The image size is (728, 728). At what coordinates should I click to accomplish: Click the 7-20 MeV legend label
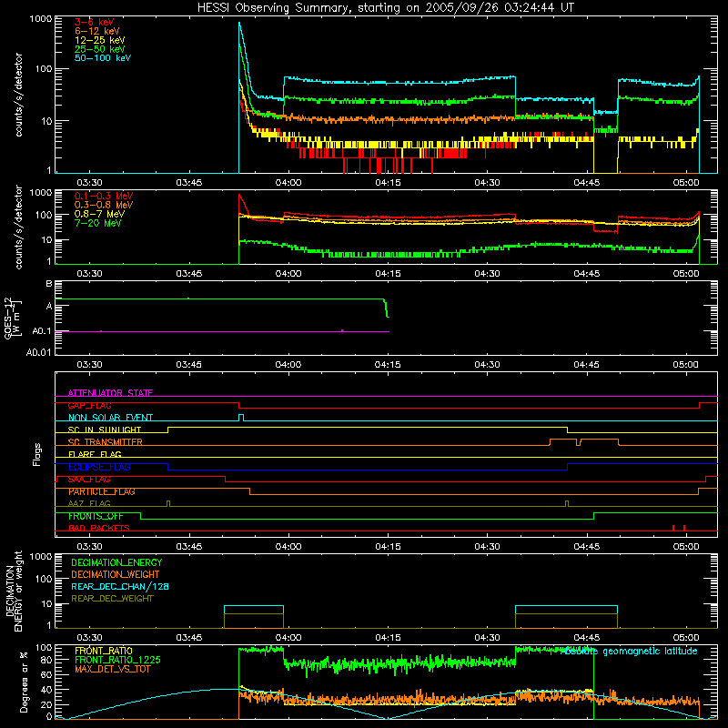tap(97, 223)
